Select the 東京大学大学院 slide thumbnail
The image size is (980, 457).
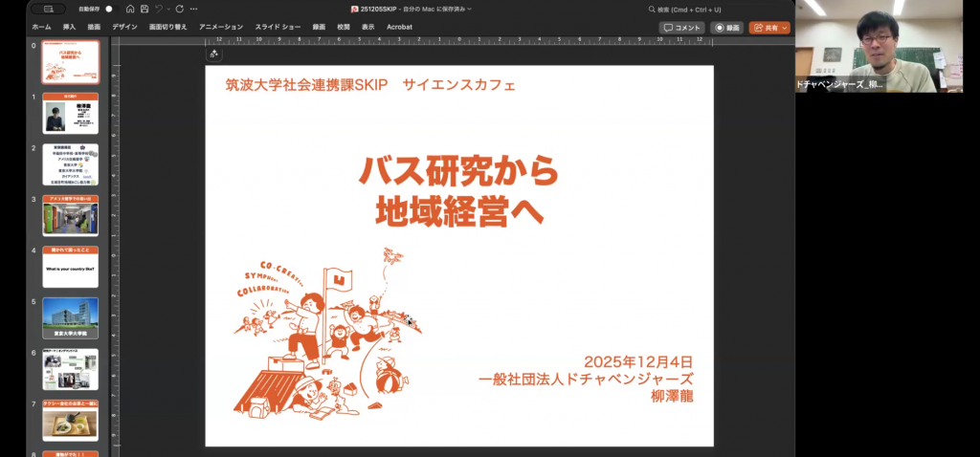[70, 318]
